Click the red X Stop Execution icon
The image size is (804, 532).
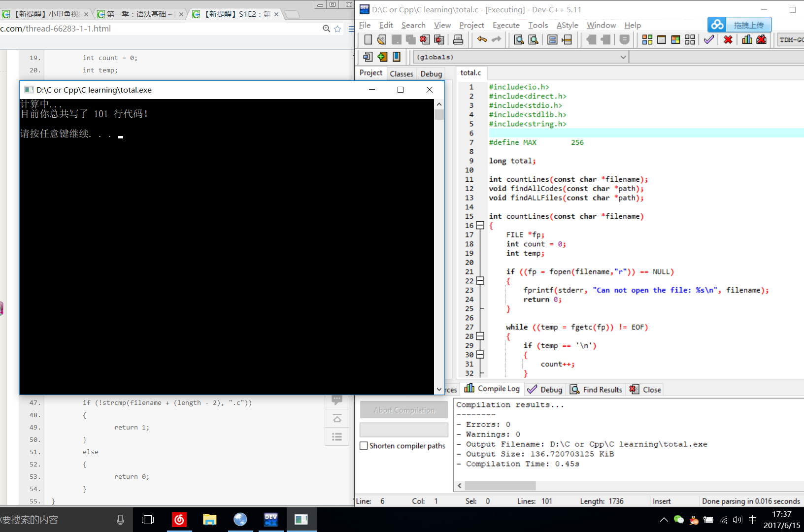coord(728,40)
